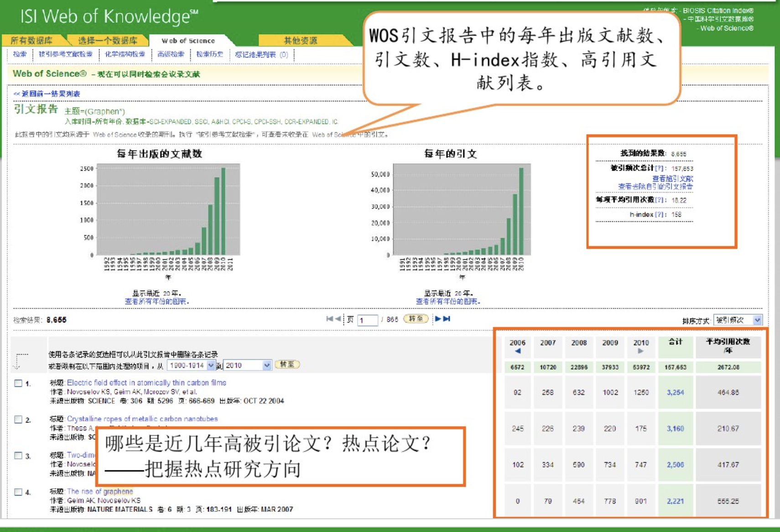Click the 合计 column header

tap(675, 347)
